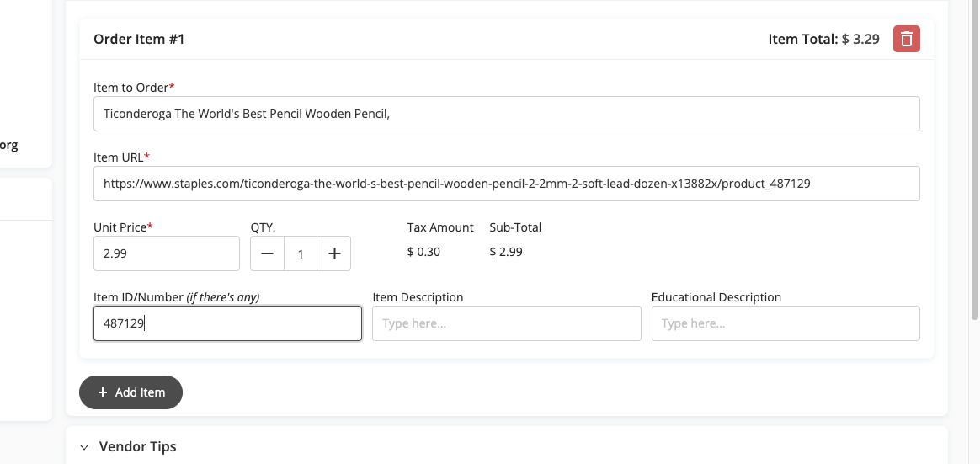The height and width of the screenshot is (464, 980).
Task: Click the Add Item button
Action: tap(130, 392)
